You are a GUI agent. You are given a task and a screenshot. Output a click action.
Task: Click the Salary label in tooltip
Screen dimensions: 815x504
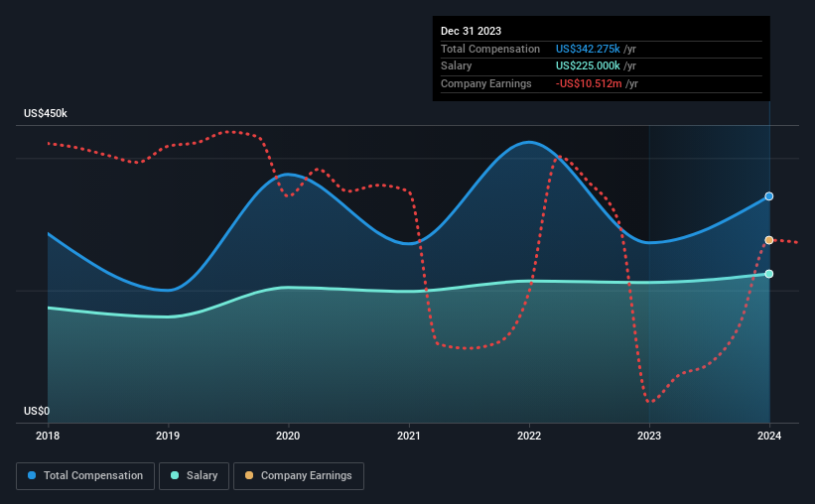457,66
